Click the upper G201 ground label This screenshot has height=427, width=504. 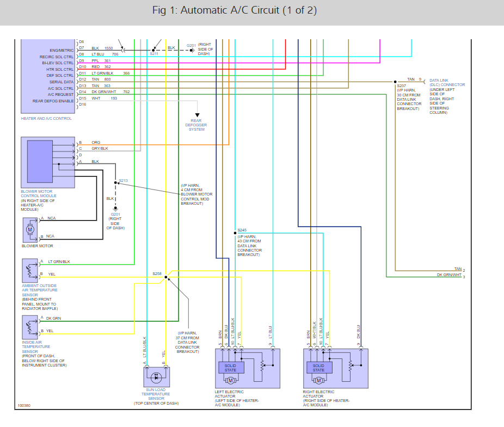click(191, 45)
